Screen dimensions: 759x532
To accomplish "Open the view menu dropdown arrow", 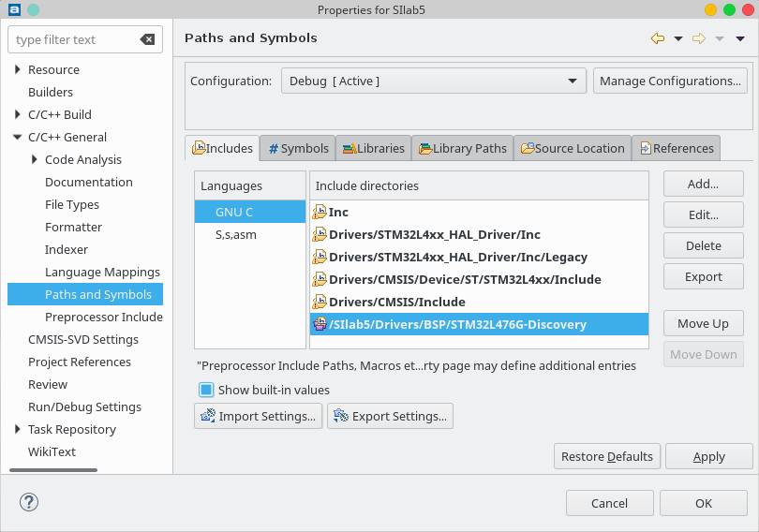I will coord(740,38).
